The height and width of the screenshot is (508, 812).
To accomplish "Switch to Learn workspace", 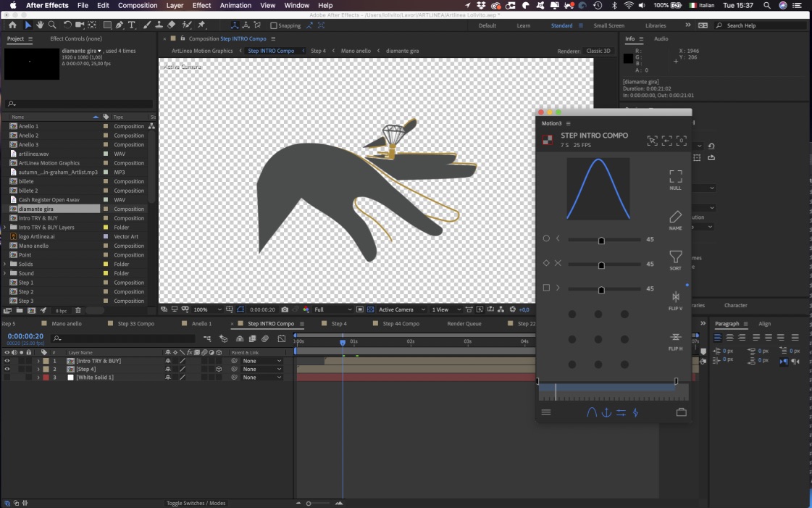I will 524,25.
